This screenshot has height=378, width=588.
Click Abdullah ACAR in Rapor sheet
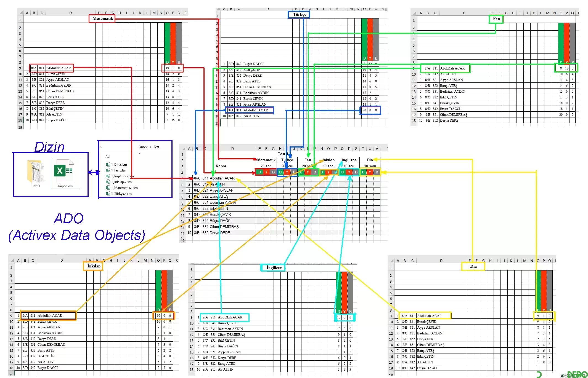(222, 178)
